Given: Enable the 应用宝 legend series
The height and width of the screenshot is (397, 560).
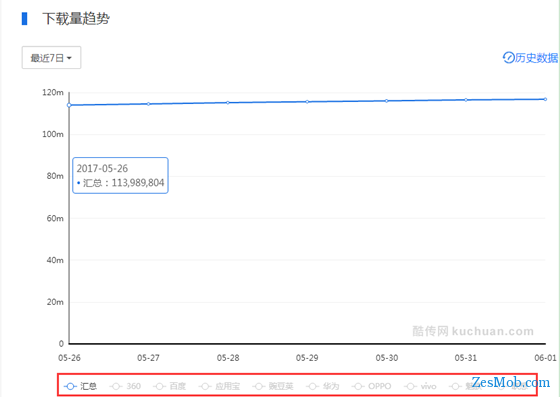Looking at the screenshot, I should (x=220, y=386).
